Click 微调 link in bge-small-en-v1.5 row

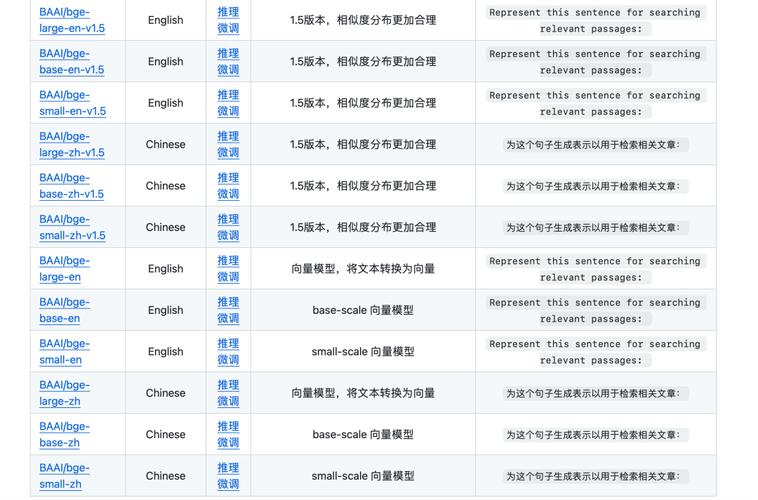pyautogui.click(x=228, y=111)
